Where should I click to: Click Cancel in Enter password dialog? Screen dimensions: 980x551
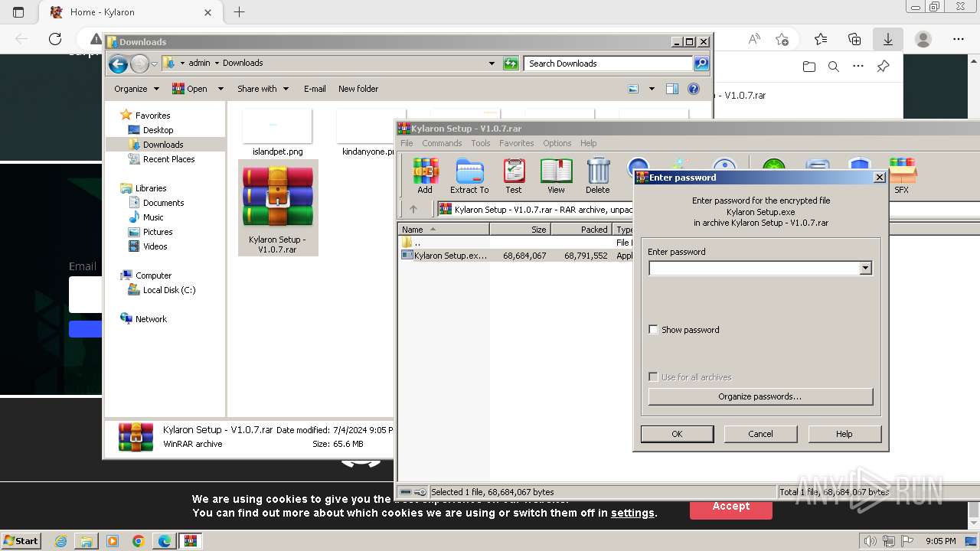760,434
